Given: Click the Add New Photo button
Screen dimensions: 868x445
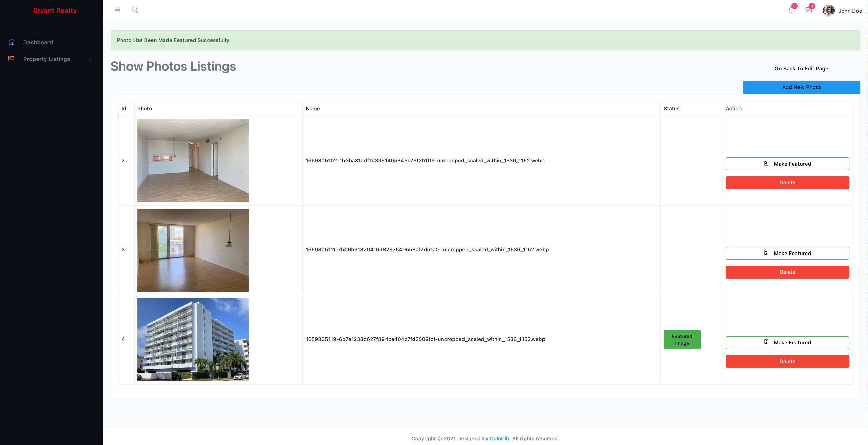Looking at the screenshot, I should pyautogui.click(x=801, y=87).
